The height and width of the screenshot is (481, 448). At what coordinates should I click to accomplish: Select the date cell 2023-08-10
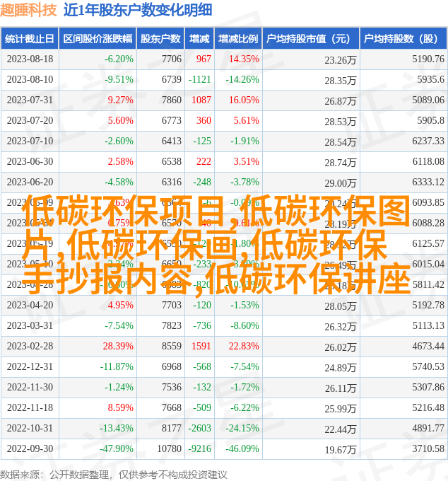coord(30,79)
